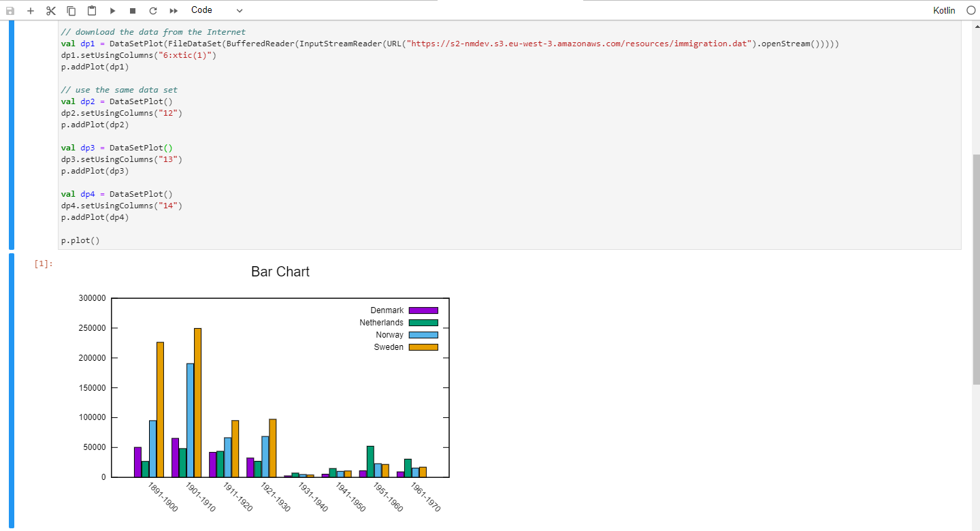This screenshot has width=980, height=531.
Task: Cut the selected cell with scissors icon
Action: [x=50, y=10]
